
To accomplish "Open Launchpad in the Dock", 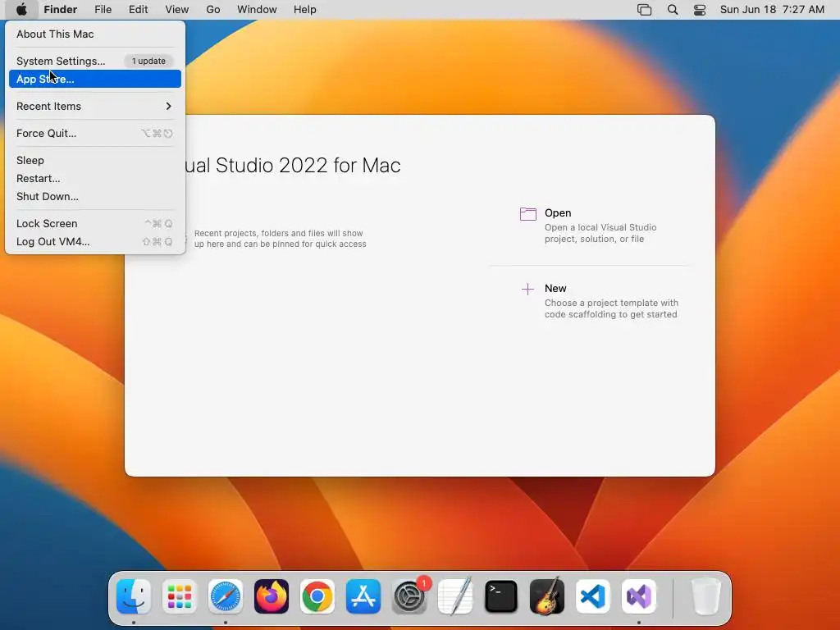I will [180, 596].
